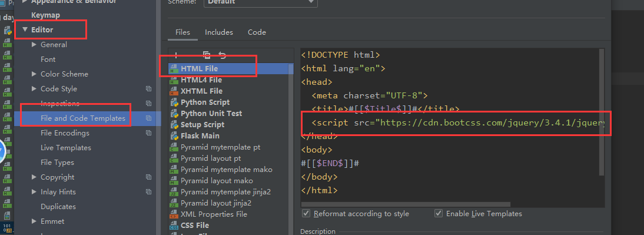Click the template editor horizontal scrollbar
Screen dimensions: 644x235
[x=406, y=204]
